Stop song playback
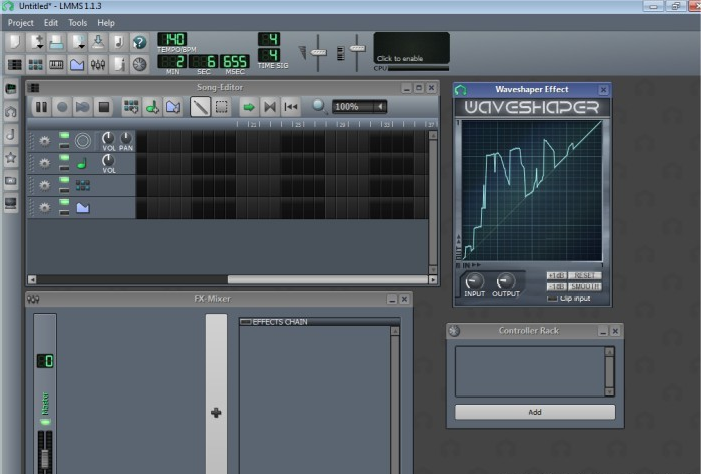 tap(104, 107)
